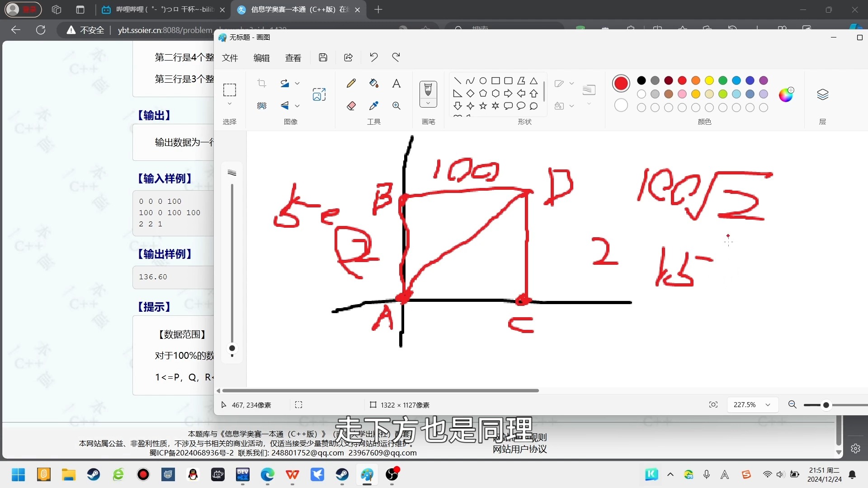This screenshot has height=488, width=868.
Task: Click the 网站用户协议 link
Action: 519,449
